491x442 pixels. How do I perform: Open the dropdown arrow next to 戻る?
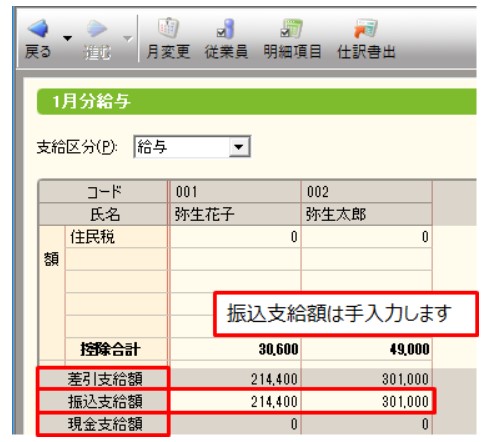click(x=67, y=38)
